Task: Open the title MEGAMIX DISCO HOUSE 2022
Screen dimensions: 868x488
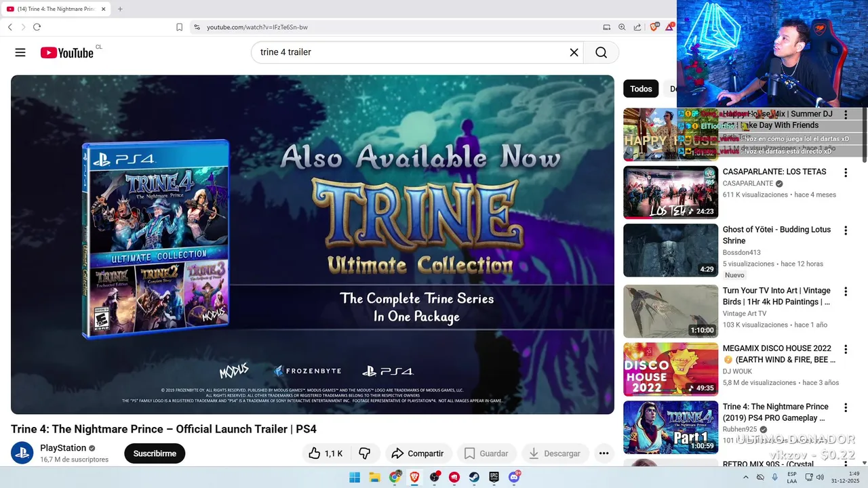Action: [x=779, y=354]
